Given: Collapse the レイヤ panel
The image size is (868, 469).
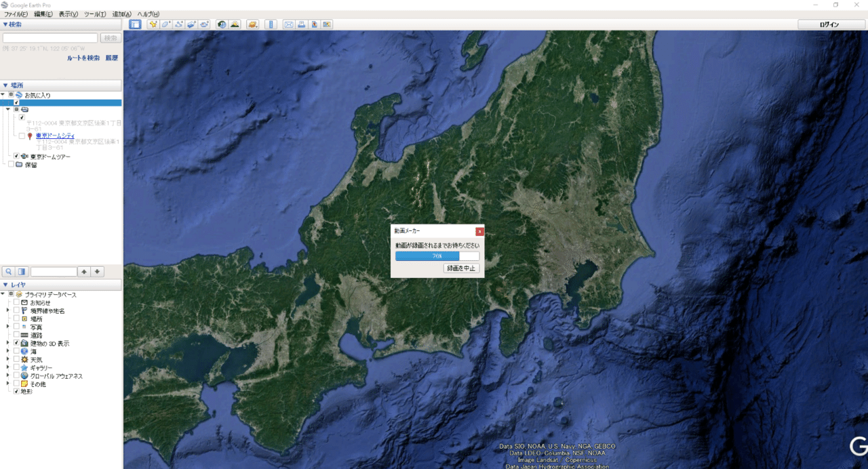Looking at the screenshot, I should pyautogui.click(x=5, y=284).
